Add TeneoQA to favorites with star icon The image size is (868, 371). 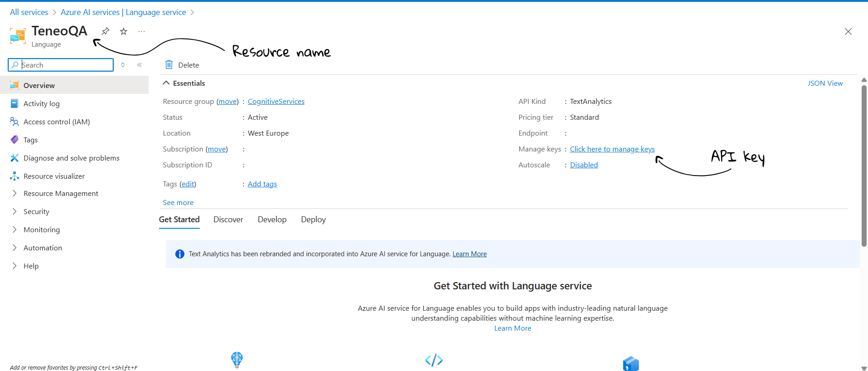[124, 31]
